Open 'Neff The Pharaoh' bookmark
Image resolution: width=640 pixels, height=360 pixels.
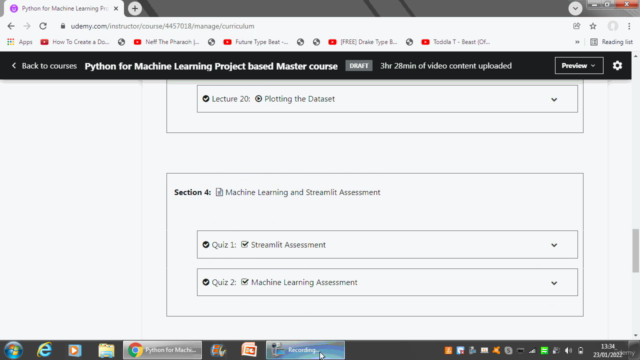[x=167, y=42]
